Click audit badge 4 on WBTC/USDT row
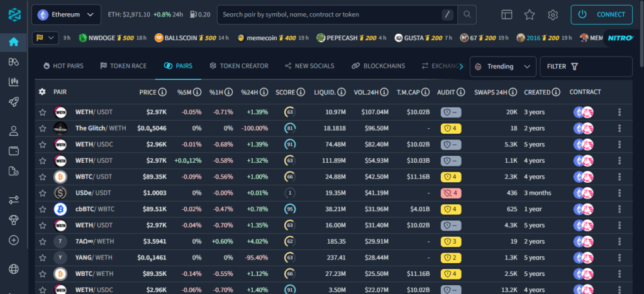 point(451,177)
